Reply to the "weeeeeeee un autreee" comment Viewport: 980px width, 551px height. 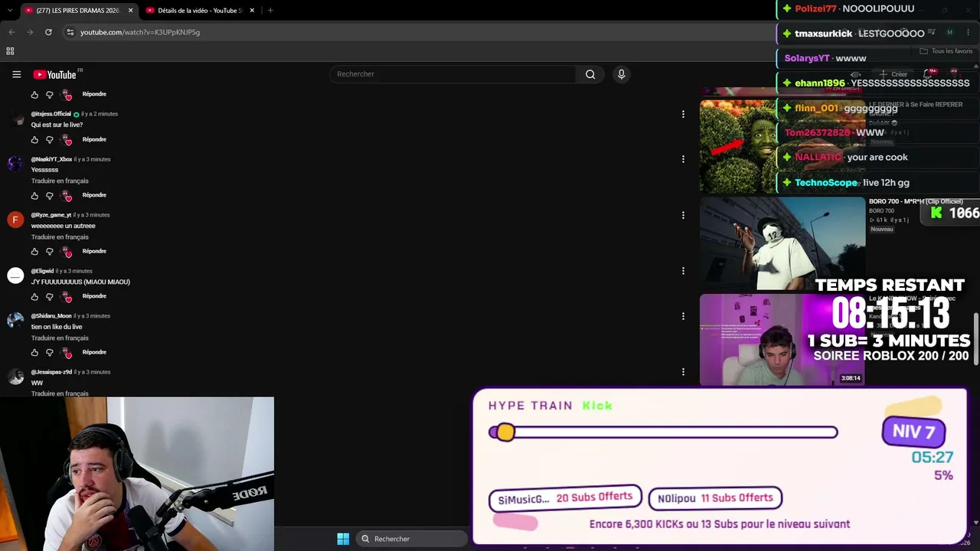pos(94,251)
